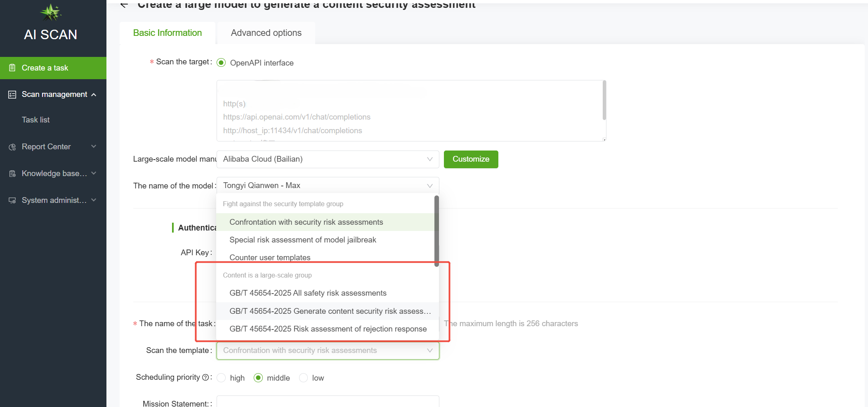Click the back arrow at page top

click(124, 5)
